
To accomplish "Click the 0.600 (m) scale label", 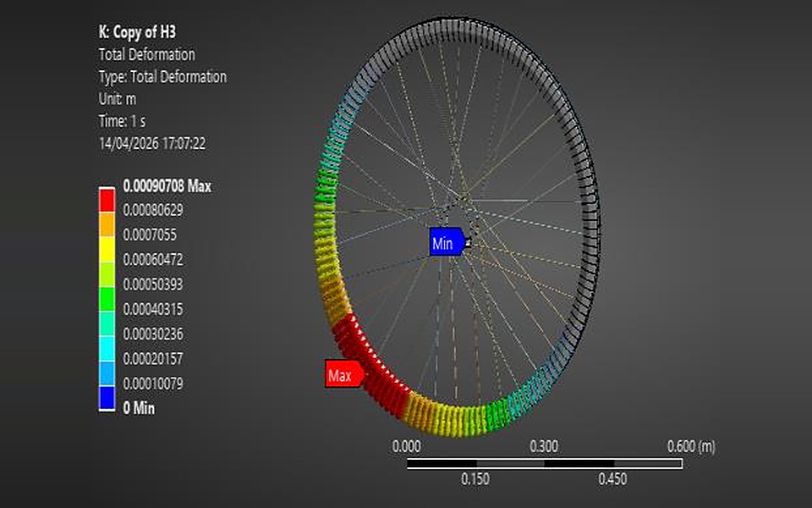I will [x=691, y=446].
